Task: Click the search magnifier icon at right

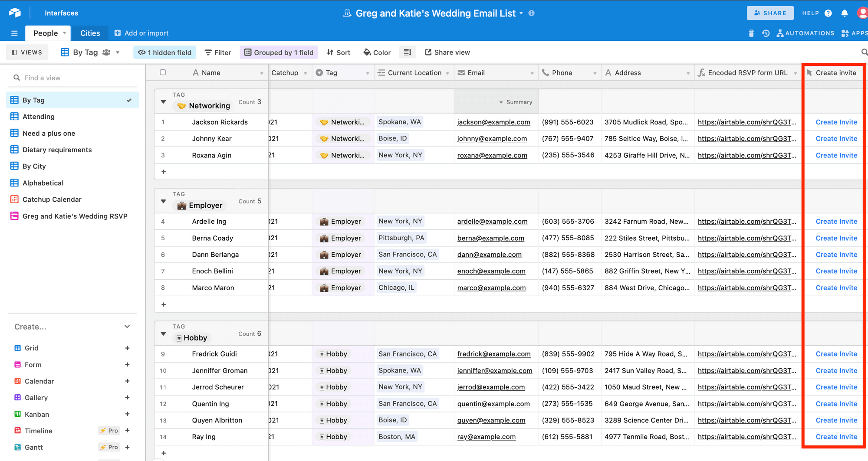Action: [864, 52]
